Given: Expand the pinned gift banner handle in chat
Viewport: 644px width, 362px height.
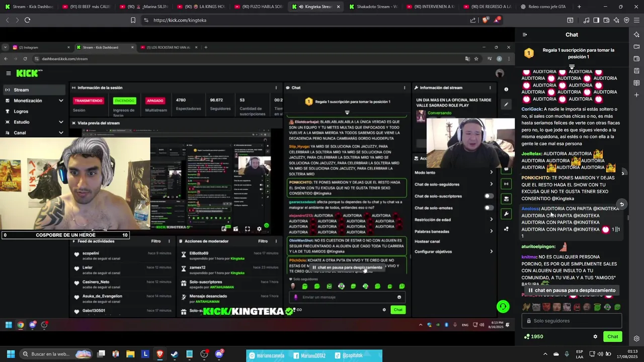Looking at the screenshot, I should pyautogui.click(x=572, y=67).
